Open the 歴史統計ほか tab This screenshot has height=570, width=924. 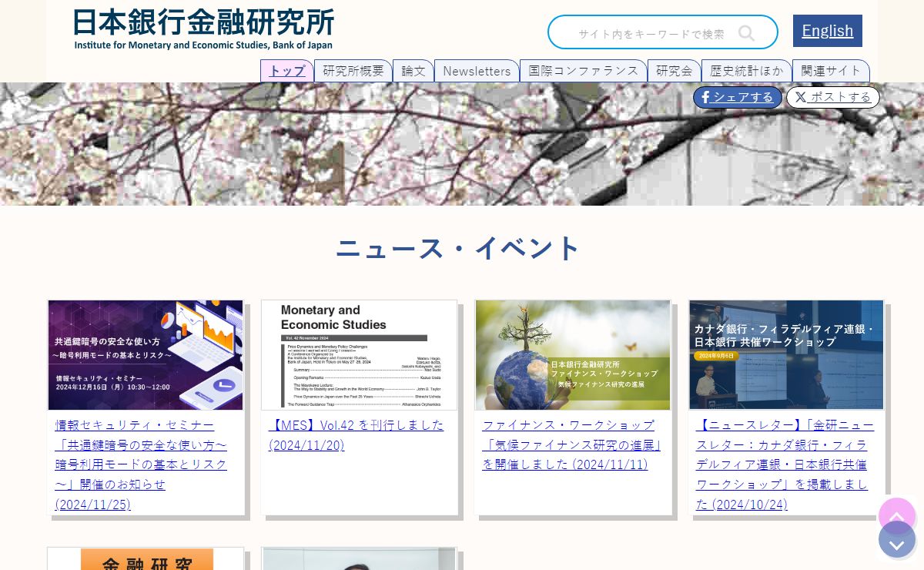click(x=747, y=71)
